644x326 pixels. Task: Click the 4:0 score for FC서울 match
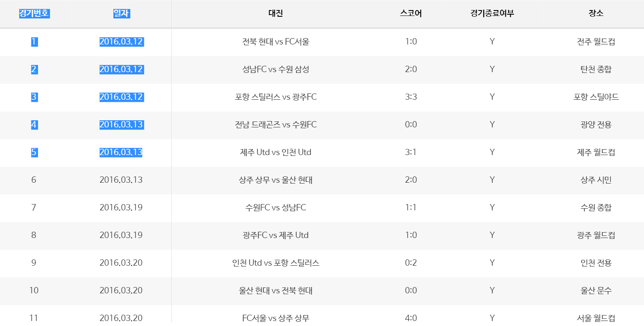coord(411,318)
